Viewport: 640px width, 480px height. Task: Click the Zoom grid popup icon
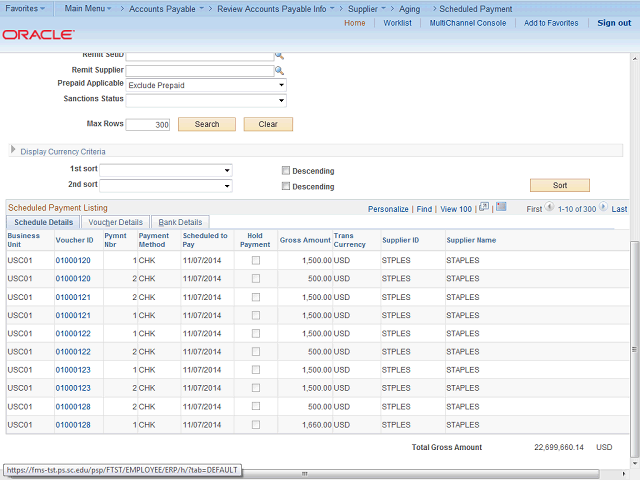click(483, 208)
